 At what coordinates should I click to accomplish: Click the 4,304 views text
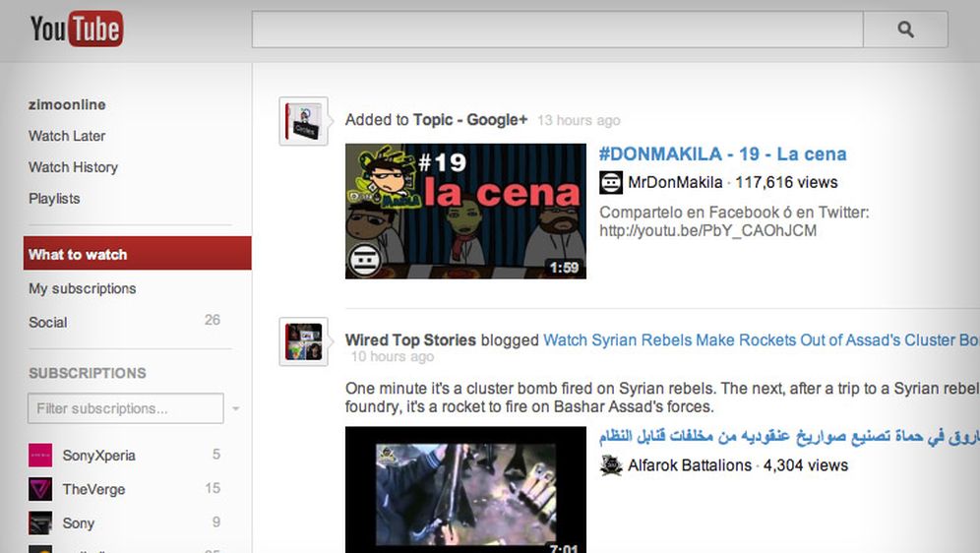pyautogui.click(x=806, y=465)
